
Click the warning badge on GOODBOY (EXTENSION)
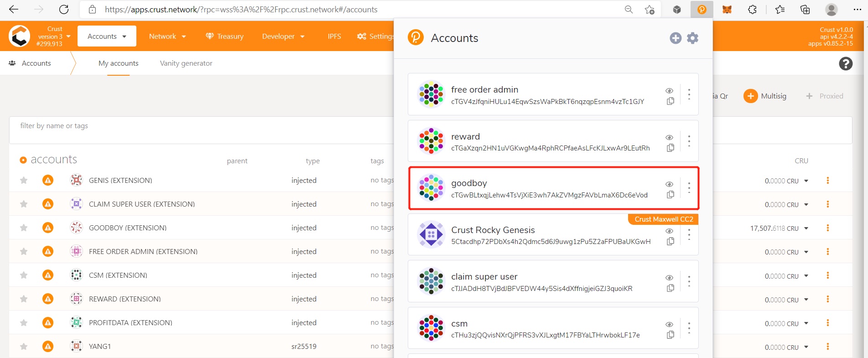(x=48, y=228)
